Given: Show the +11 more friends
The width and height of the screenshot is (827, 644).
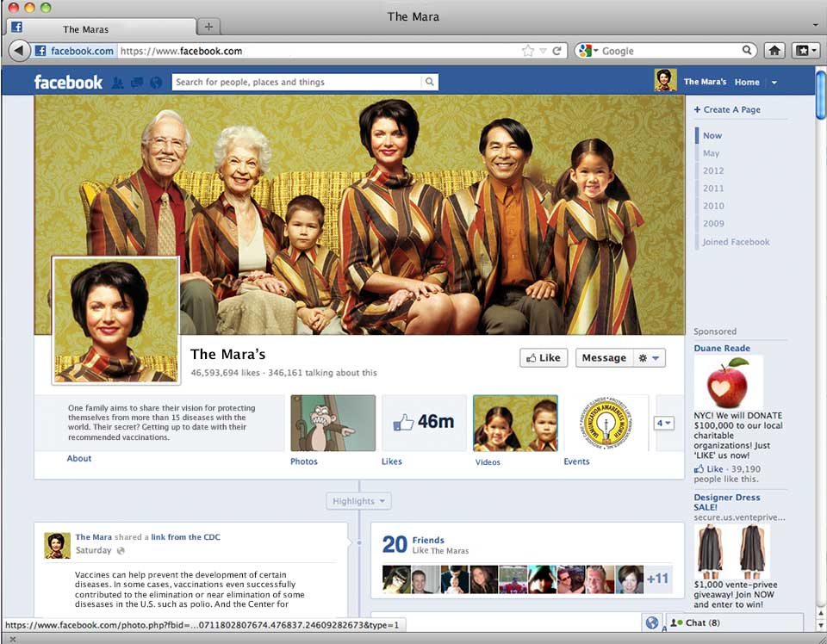Looking at the screenshot, I should click(657, 579).
